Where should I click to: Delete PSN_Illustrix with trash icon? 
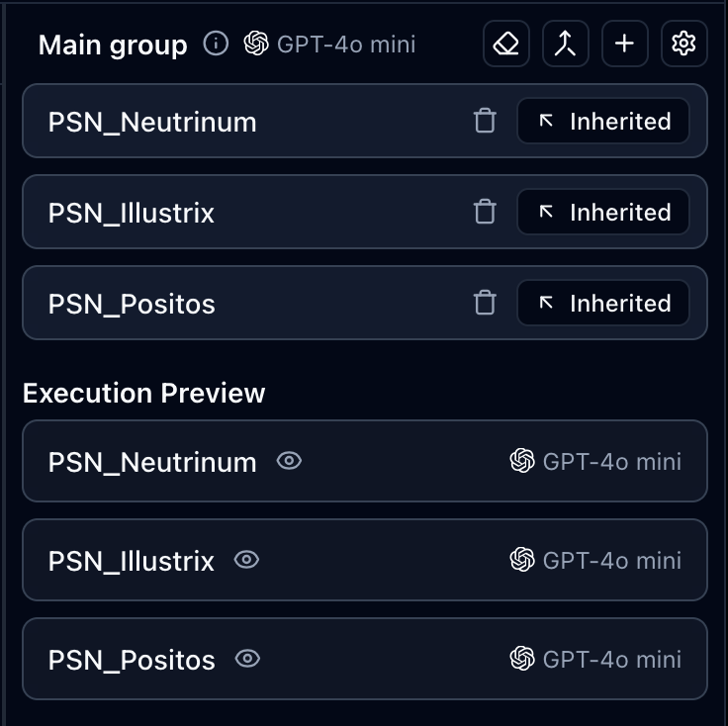coord(485,213)
